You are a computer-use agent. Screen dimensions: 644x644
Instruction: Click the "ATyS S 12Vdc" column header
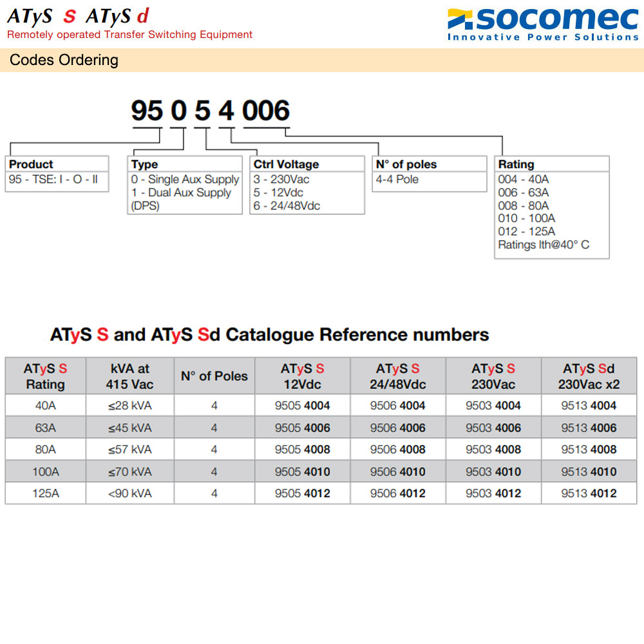click(x=302, y=376)
